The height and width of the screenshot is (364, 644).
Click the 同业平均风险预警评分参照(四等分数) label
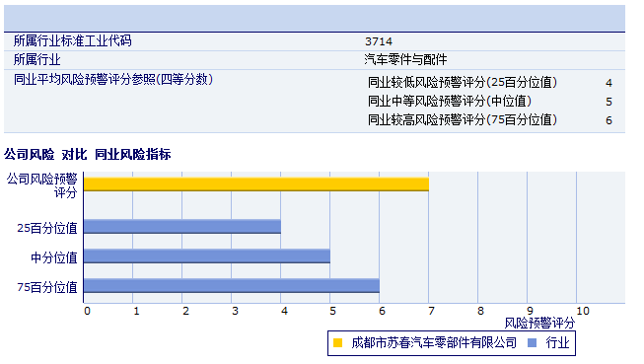pyautogui.click(x=113, y=79)
